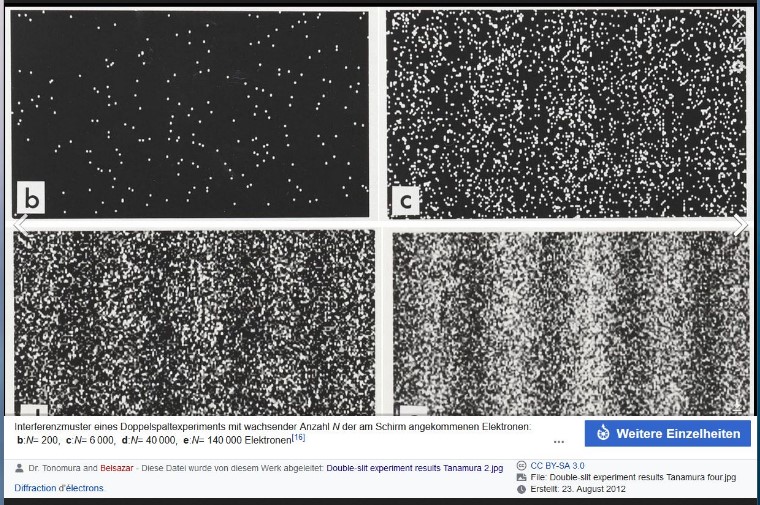The image size is (760, 505).
Task: Open Double-slit experiment results Tanamura 2.jpg link
Action: 414,467
